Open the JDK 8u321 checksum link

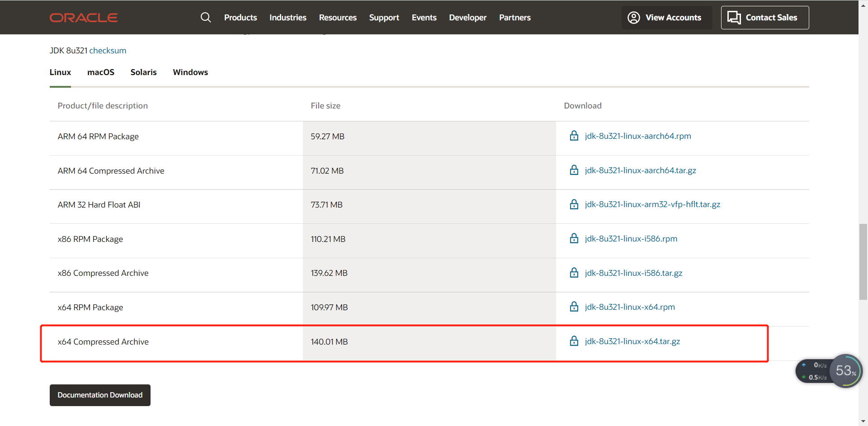point(108,50)
